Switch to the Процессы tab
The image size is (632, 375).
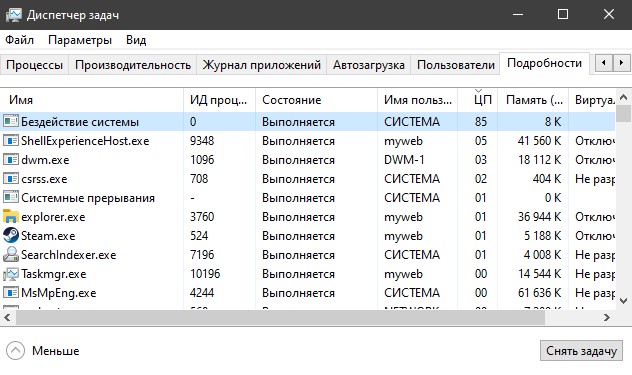[35, 65]
